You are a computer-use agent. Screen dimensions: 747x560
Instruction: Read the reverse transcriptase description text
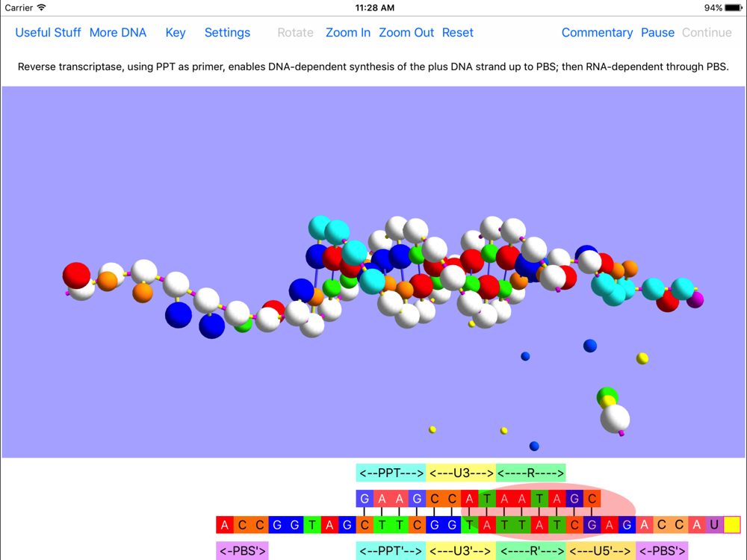[373, 66]
